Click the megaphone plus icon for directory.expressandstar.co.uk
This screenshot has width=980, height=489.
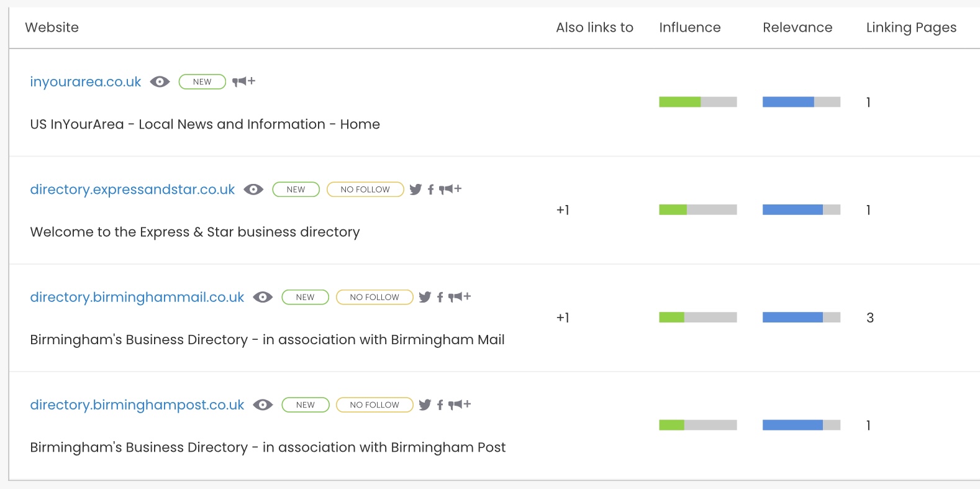pos(450,189)
